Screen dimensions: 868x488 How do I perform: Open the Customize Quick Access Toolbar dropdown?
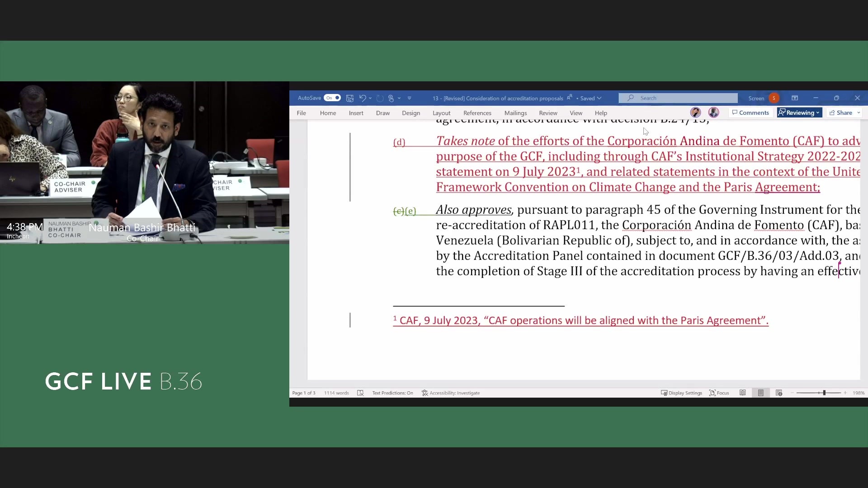pos(410,98)
